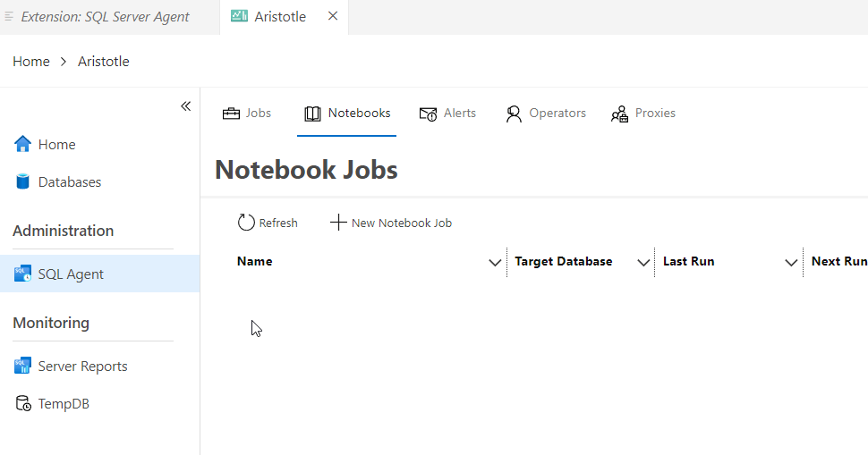Select Home in the left sidebar
Viewport: 868px width, 455px height.
[56, 145]
